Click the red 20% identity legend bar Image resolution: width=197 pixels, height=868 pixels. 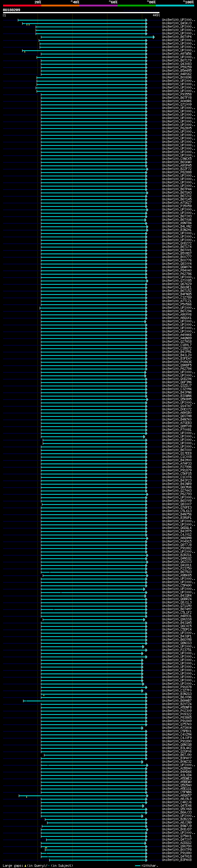(22, 6)
